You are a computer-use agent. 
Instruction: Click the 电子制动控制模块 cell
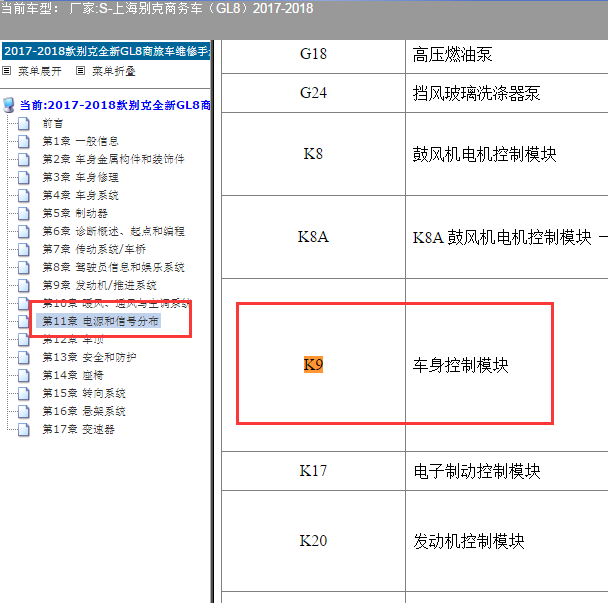click(x=506, y=471)
